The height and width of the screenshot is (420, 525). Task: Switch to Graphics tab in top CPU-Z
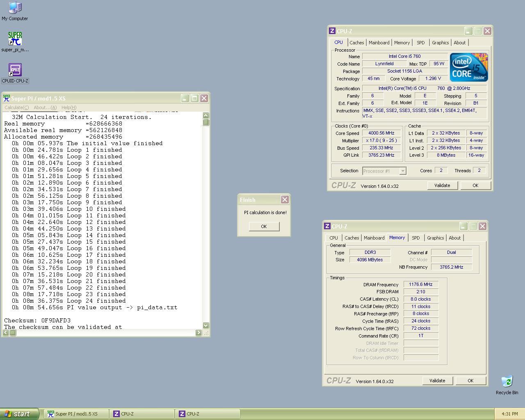pyautogui.click(x=441, y=43)
